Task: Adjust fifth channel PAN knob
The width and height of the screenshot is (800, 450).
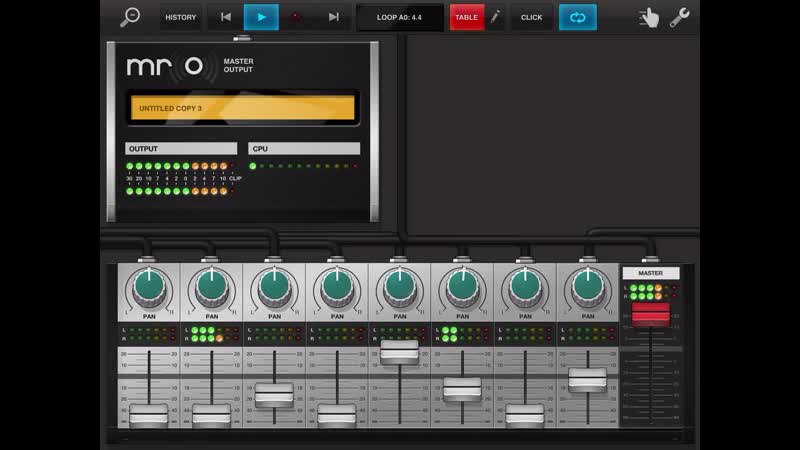Action: [400, 288]
